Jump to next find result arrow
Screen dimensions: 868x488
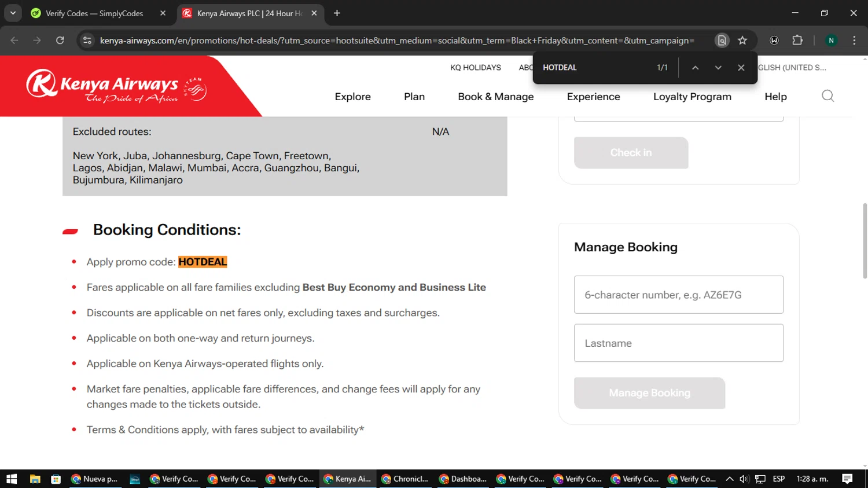click(718, 68)
